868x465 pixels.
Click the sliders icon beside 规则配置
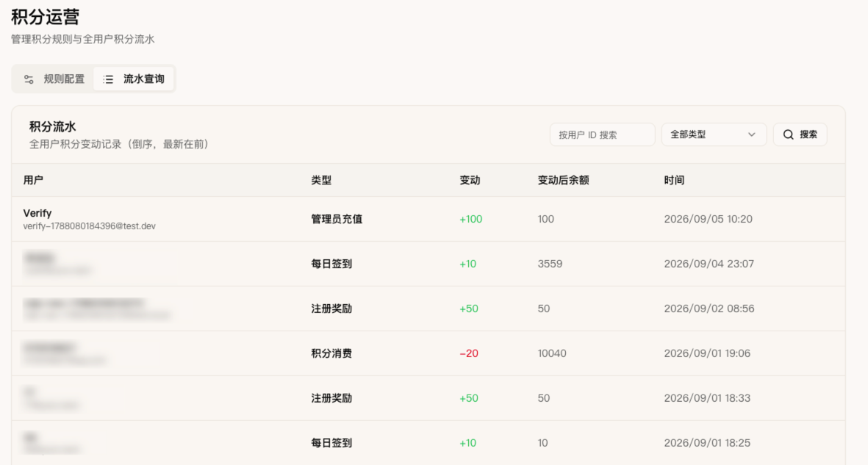pyautogui.click(x=29, y=79)
